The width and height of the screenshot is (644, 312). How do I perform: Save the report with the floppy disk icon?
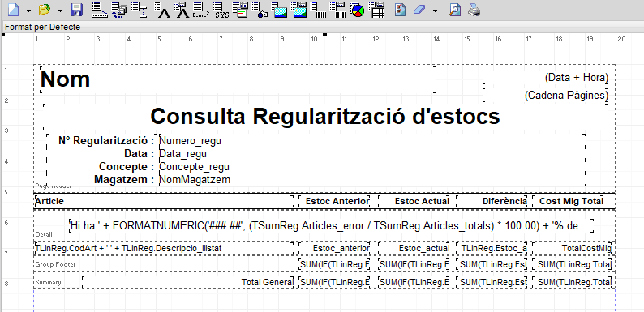[x=76, y=10]
